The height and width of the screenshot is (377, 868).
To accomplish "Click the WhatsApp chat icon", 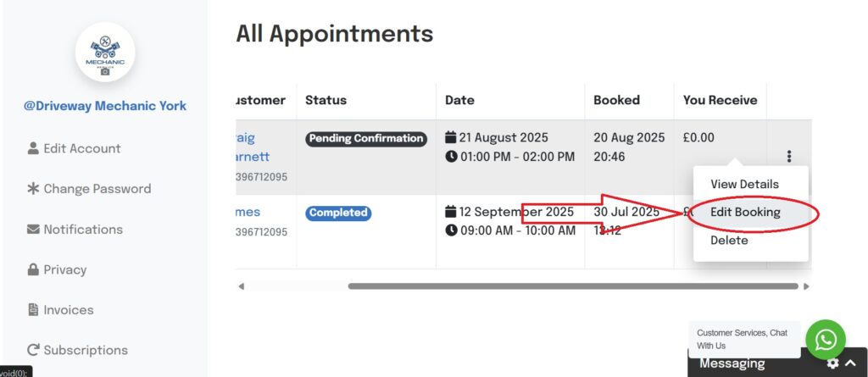I will [x=825, y=340].
